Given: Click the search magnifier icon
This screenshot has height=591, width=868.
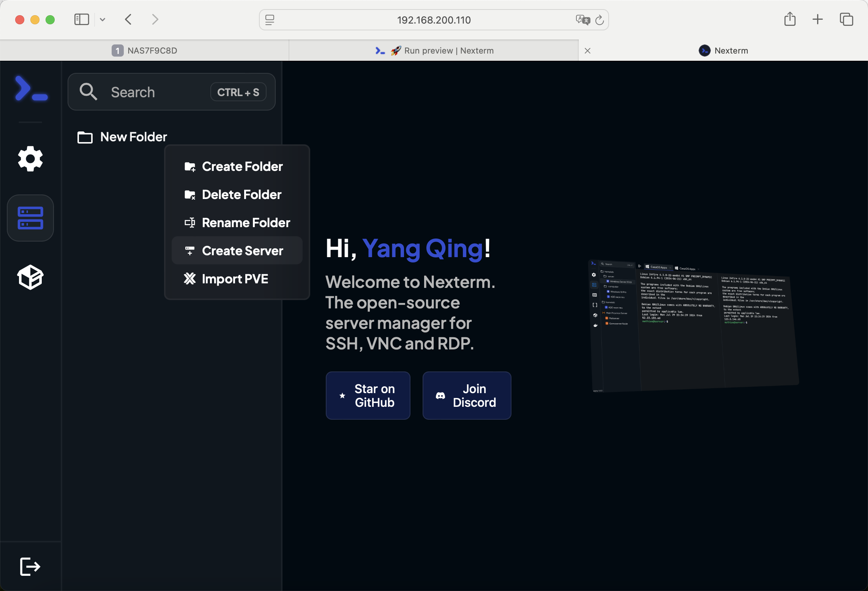Looking at the screenshot, I should pos(88,92).
